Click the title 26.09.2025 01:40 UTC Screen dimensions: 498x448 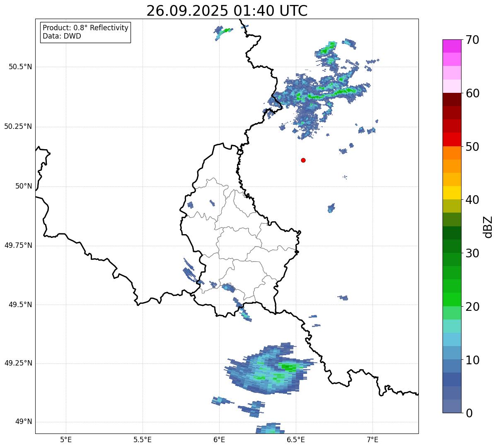click(227, 11)
